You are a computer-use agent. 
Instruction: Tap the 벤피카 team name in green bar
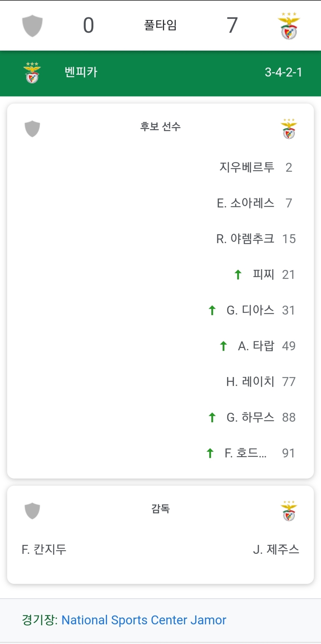(x=81, y=72)
